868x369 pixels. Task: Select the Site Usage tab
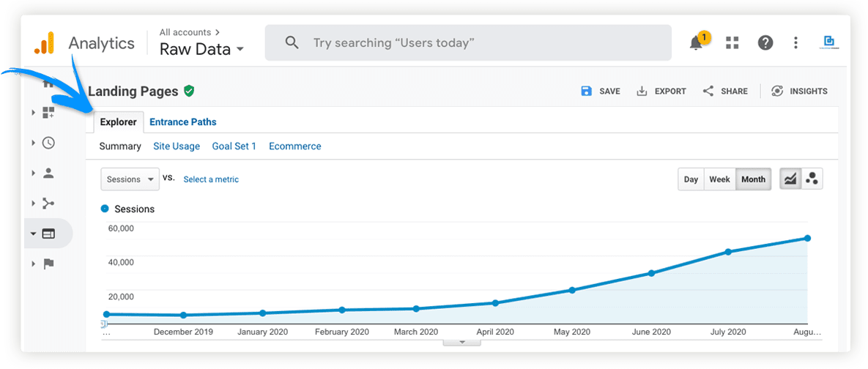pyautogui.click(x=177, y=146)
